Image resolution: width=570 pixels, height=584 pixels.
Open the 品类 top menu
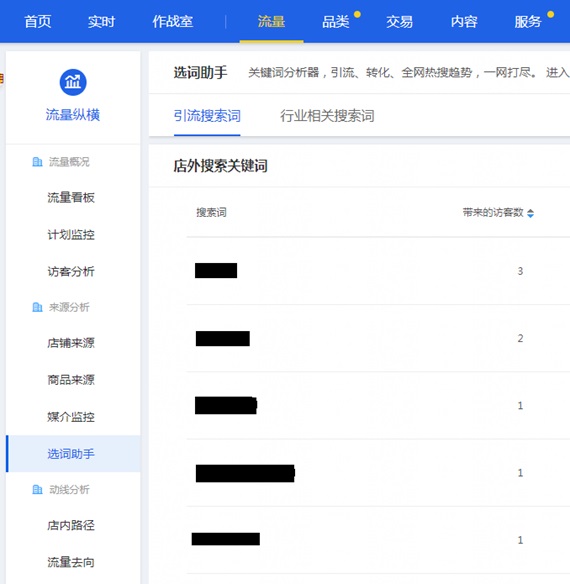[x=336, y=22]
